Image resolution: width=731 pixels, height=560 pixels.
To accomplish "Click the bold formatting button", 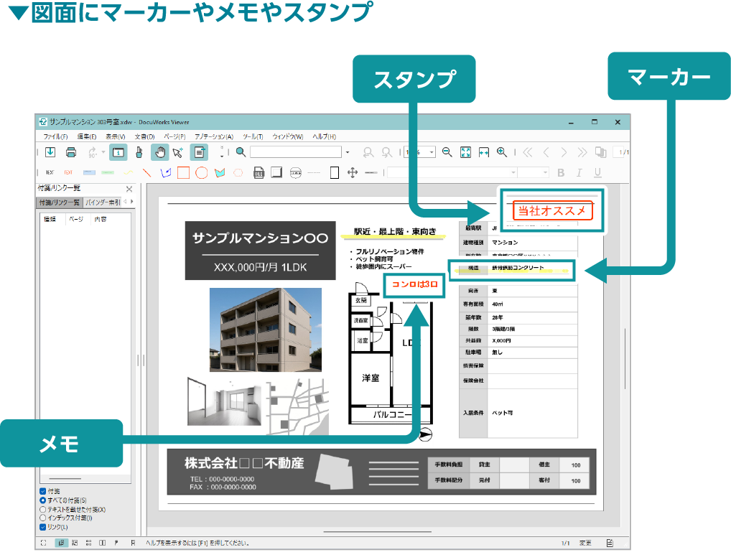I will point(560,172).
